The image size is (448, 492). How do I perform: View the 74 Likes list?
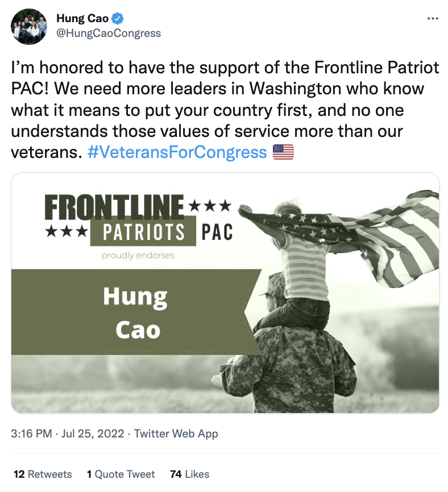tap(190, 474)
